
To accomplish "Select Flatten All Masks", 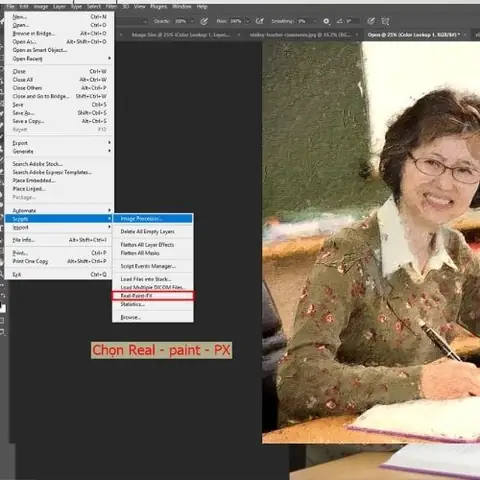I will (x=153, y=253).
